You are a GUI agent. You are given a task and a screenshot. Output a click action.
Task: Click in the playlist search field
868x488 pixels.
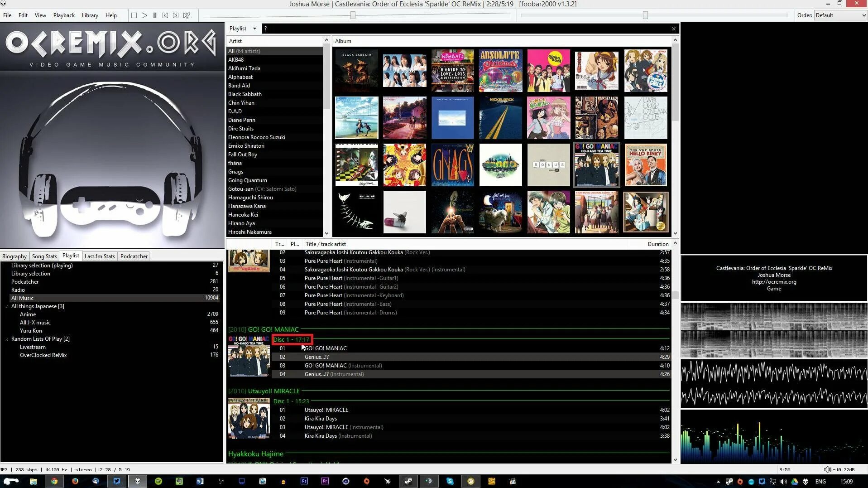tap(465, 29)
